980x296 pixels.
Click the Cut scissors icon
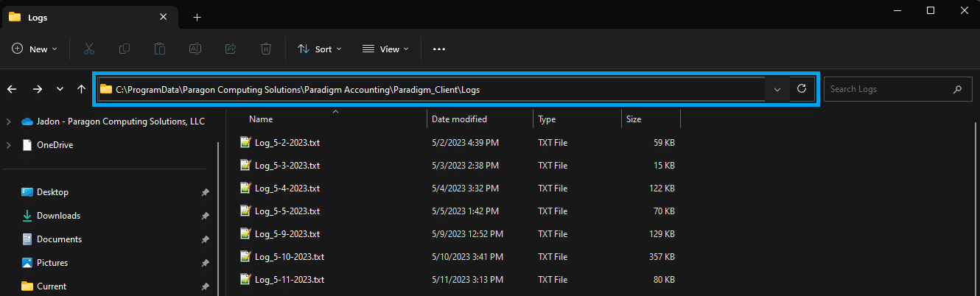point(89,49)
